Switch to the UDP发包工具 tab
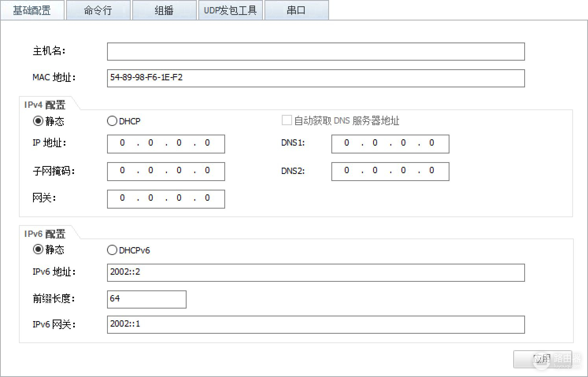Image resolution: width=588 pixels, height=377 pixels. click(x=230, y=10)
